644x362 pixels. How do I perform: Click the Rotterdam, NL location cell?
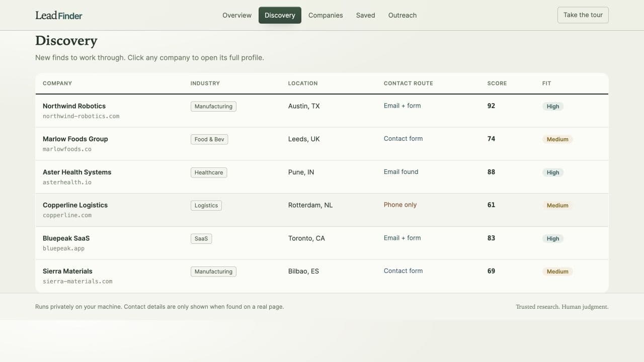(x=310, y=205)
